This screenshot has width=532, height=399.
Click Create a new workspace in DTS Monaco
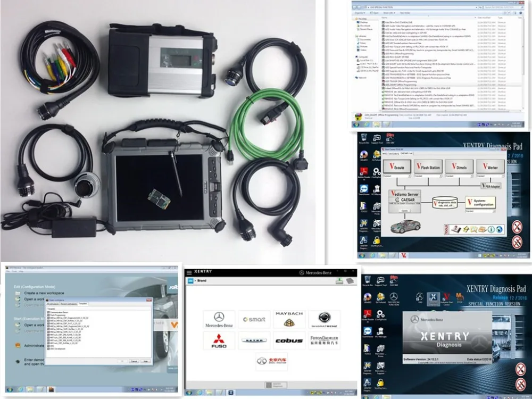(x=44, y=293)
